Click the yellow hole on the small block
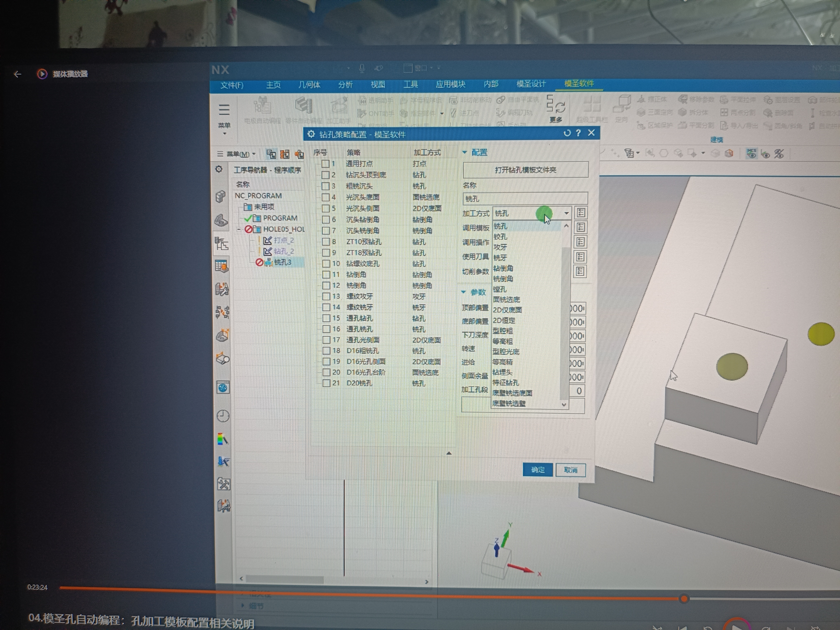 (732, 366)
